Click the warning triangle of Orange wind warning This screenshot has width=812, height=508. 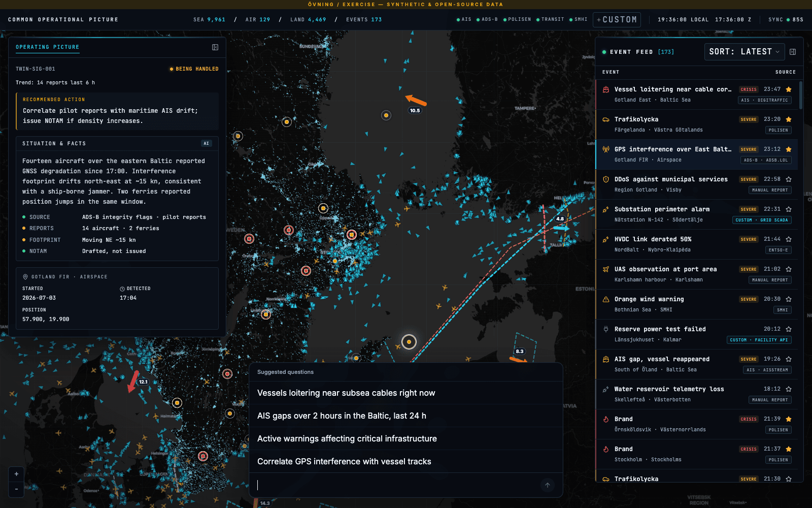tap(605, 299)
